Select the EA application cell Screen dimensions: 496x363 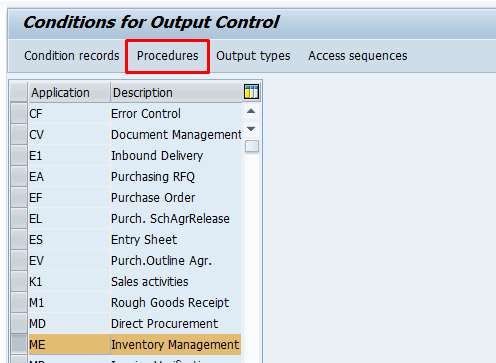[x=69, y=177]
